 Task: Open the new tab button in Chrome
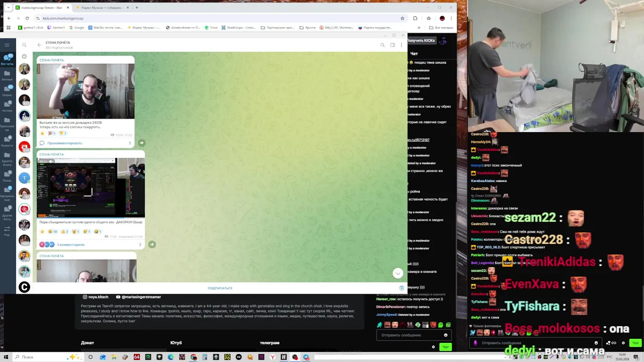pos(137,8)
